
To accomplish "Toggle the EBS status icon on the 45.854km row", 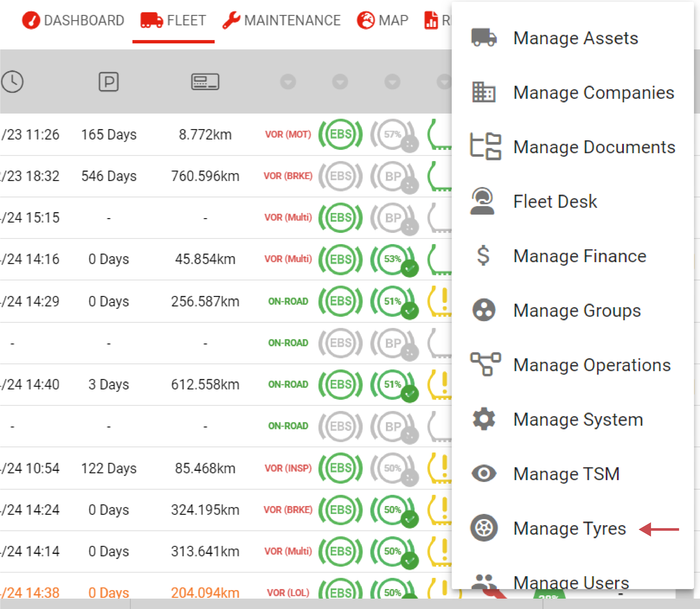I will coord(340,259).
